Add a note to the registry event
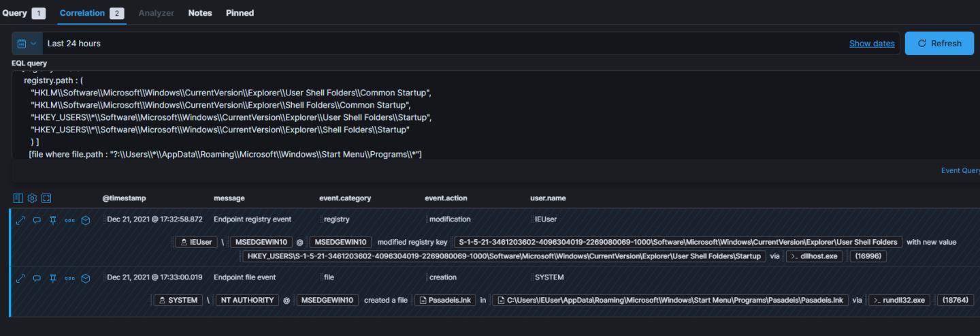This screenshot has height=336, width=980. point(37,219)
